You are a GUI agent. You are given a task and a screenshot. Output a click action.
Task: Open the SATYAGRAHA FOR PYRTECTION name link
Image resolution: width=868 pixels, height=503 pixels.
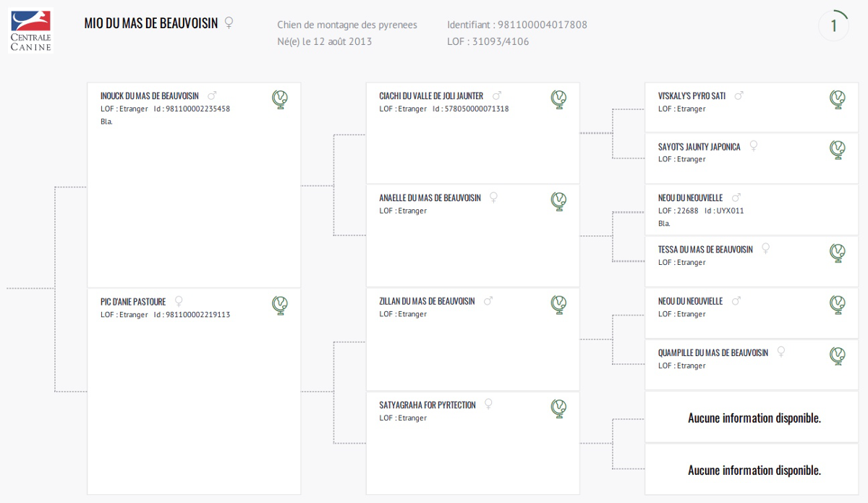427,405
